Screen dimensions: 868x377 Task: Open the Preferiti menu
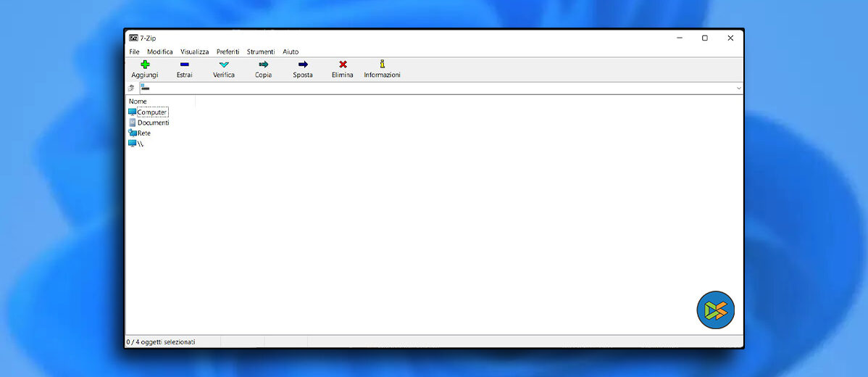coord(228,51)
